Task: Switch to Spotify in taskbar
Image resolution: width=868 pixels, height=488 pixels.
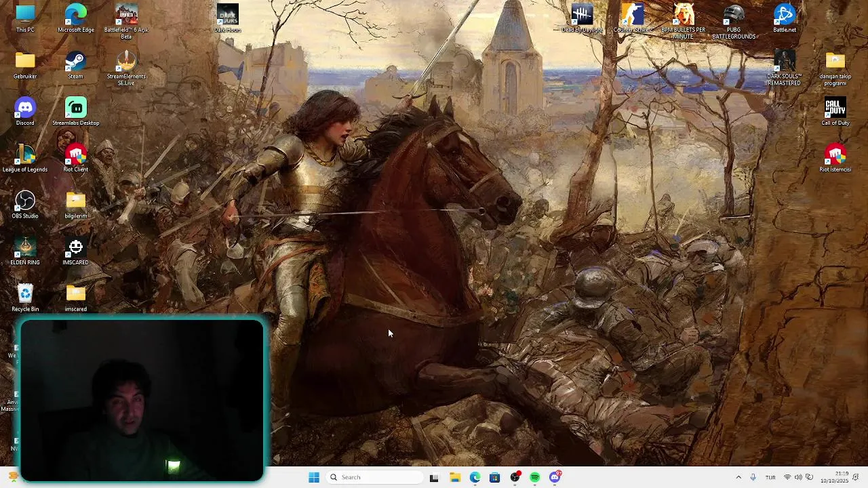Action: coord(535,477)
